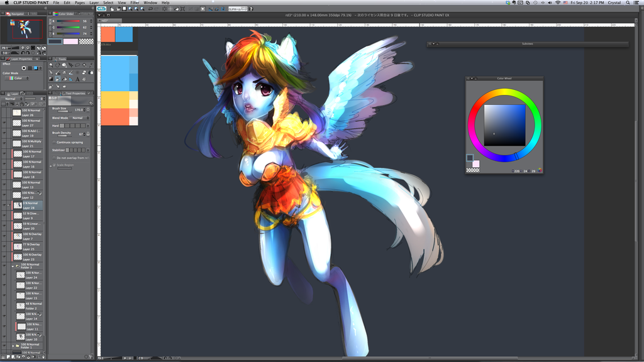Open the layer blend mode Normal dropdown

click(x=13, y=99)
